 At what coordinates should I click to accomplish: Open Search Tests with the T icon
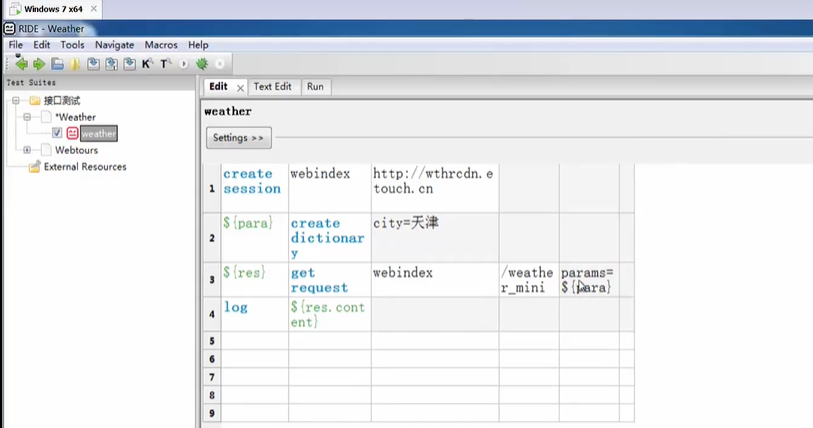tap(165, 64)
